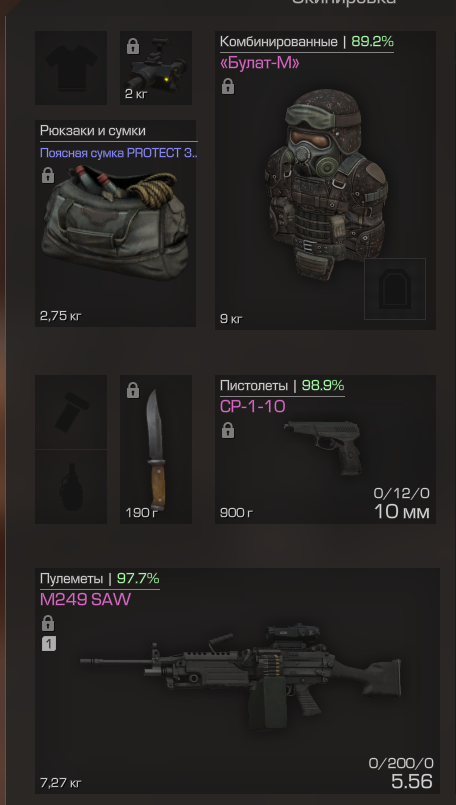Click the Рюкзаки и сумки category header
The height and width of the screenshot is (805, 456).
click(93, 130)
